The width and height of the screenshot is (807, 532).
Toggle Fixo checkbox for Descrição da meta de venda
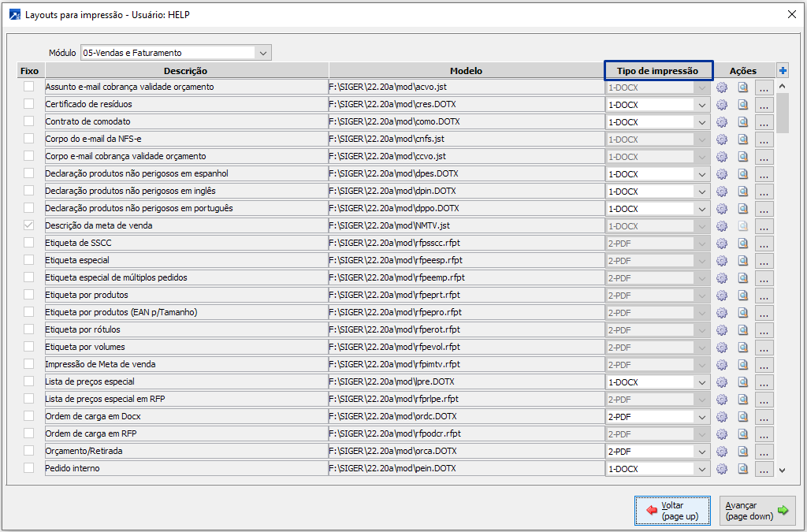(x=29, y=225)
